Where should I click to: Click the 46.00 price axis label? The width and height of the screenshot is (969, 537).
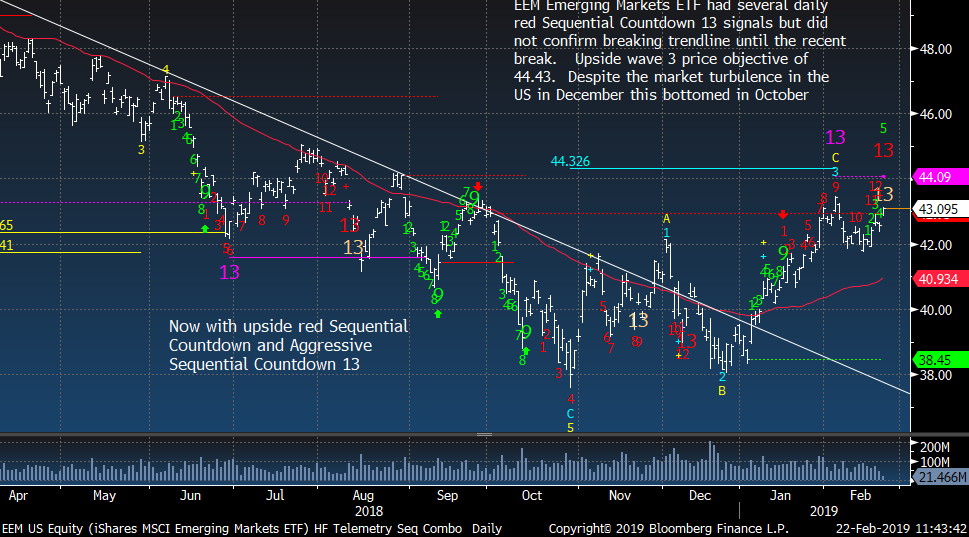click(x=936, y=114)
